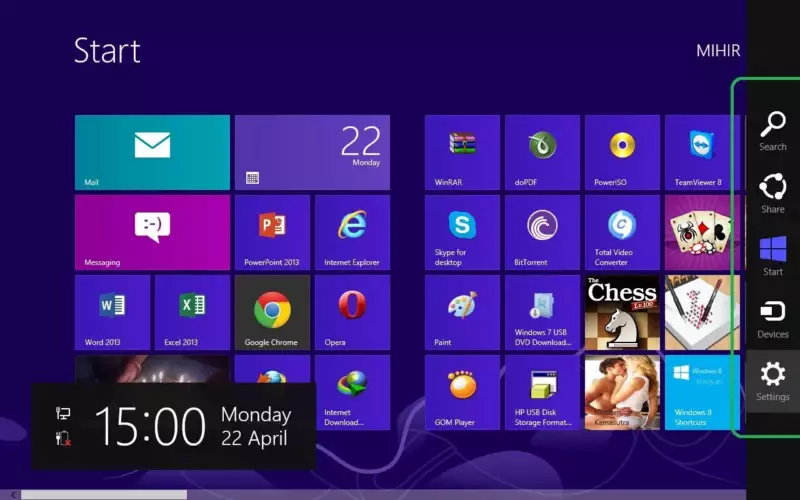Open the Search charm

(x=773, y=132)
